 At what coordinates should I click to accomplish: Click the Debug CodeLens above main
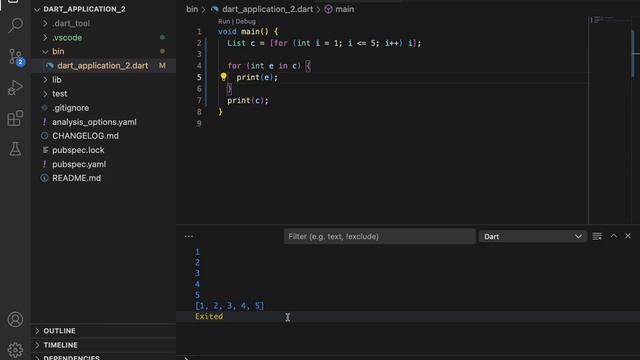(245, 21)
